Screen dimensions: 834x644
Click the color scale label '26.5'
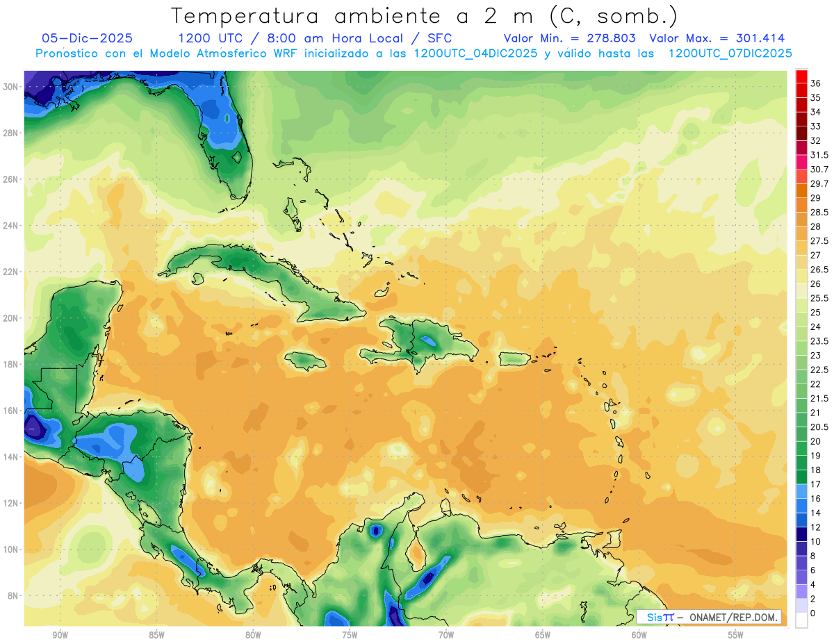(x=819, y=270)
